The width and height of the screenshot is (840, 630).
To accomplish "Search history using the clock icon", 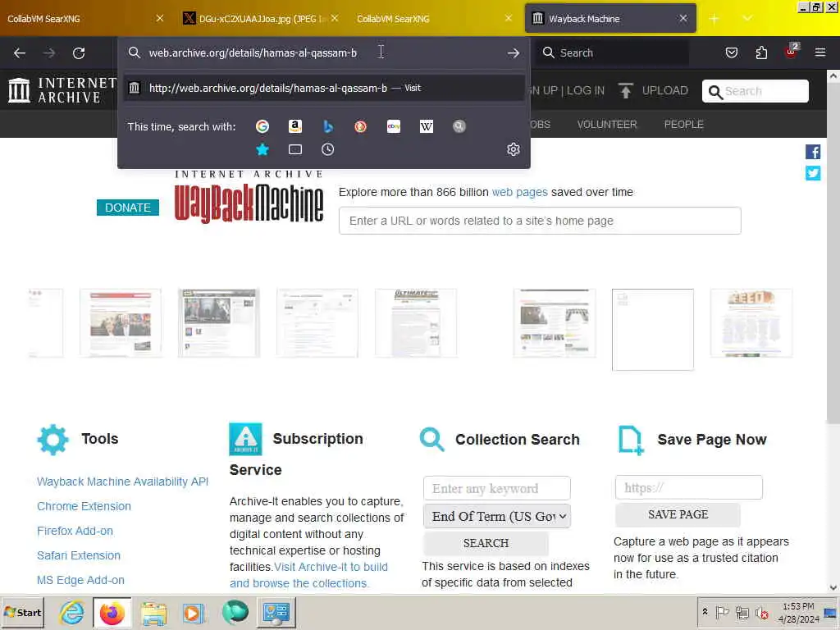I will click(x=328, y=149).
